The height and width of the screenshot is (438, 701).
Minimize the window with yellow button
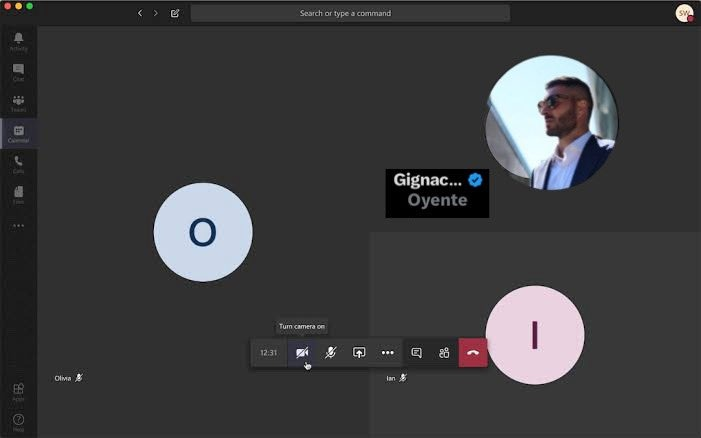19,6
